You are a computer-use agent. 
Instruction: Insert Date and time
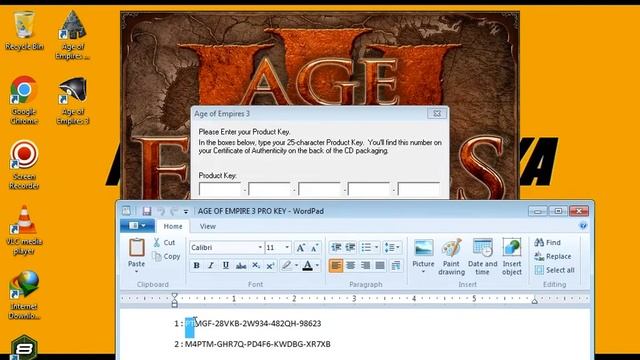coord(482,257)
